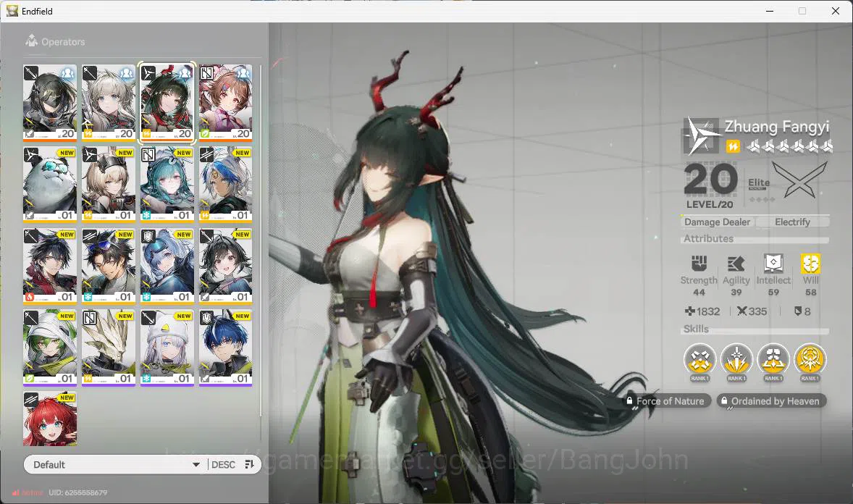The width and height of the screenshot is (853, 504).
Task: Click the Skills section header
Action: [696, 329]
